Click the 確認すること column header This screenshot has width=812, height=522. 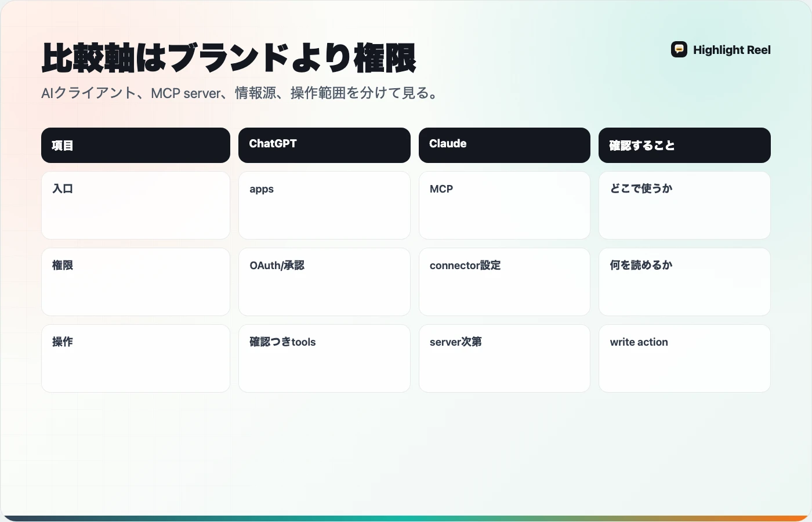tap(684, 146)
